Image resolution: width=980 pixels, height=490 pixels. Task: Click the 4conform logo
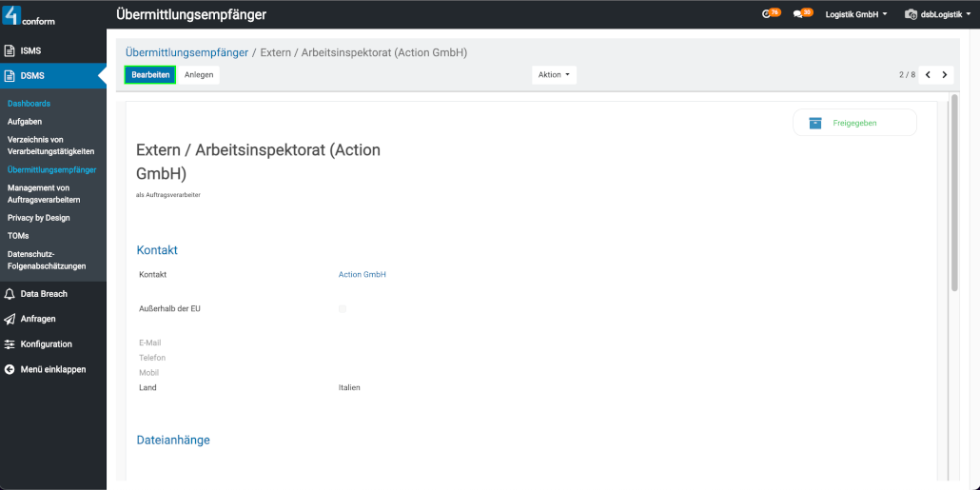30,15
